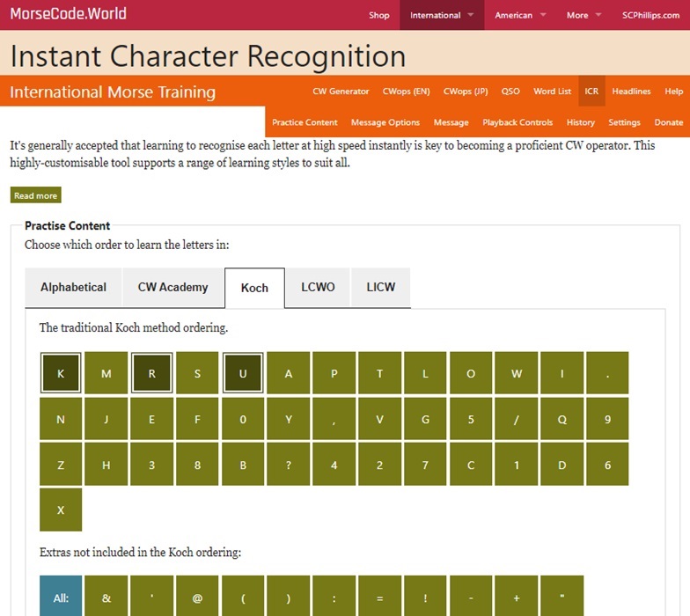Toggle the M letter tile
Viewport: 690px width, 616px height.
click(106, 373)
